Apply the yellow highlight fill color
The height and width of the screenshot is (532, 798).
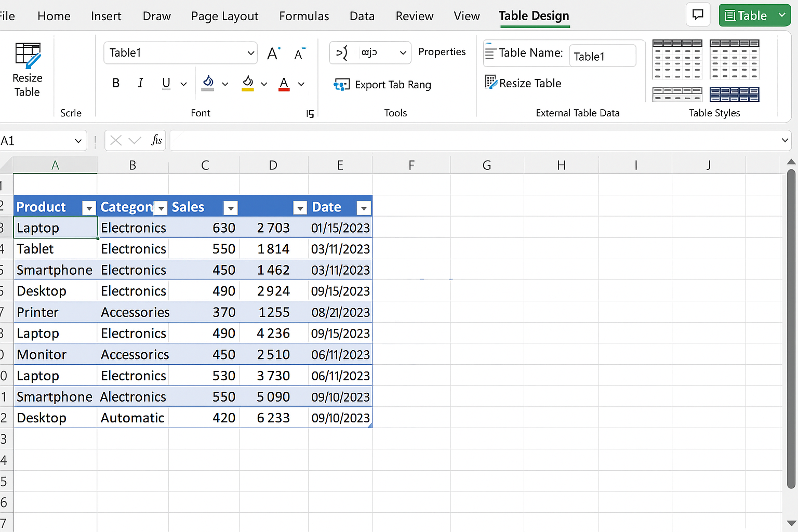tap(248, 83)
